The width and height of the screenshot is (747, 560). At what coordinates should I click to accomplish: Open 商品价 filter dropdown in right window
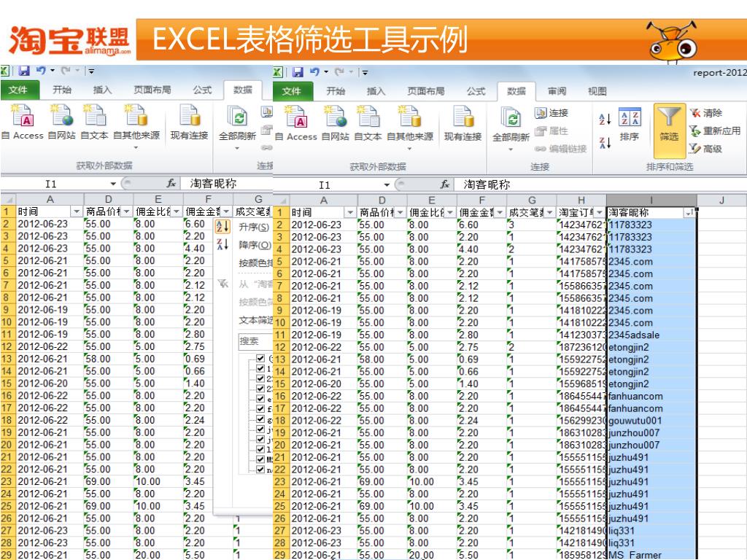coord(400,212)
